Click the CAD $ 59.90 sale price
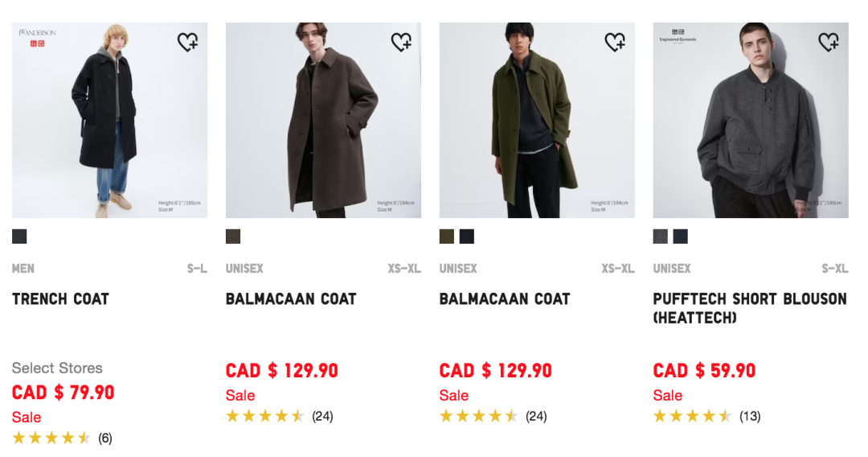868x457 pixels. tap(704, 371)
